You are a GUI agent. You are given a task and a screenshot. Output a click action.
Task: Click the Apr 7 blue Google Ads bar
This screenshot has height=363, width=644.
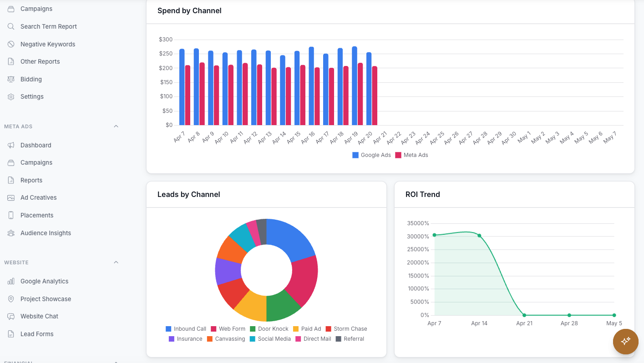coord(182,87)
